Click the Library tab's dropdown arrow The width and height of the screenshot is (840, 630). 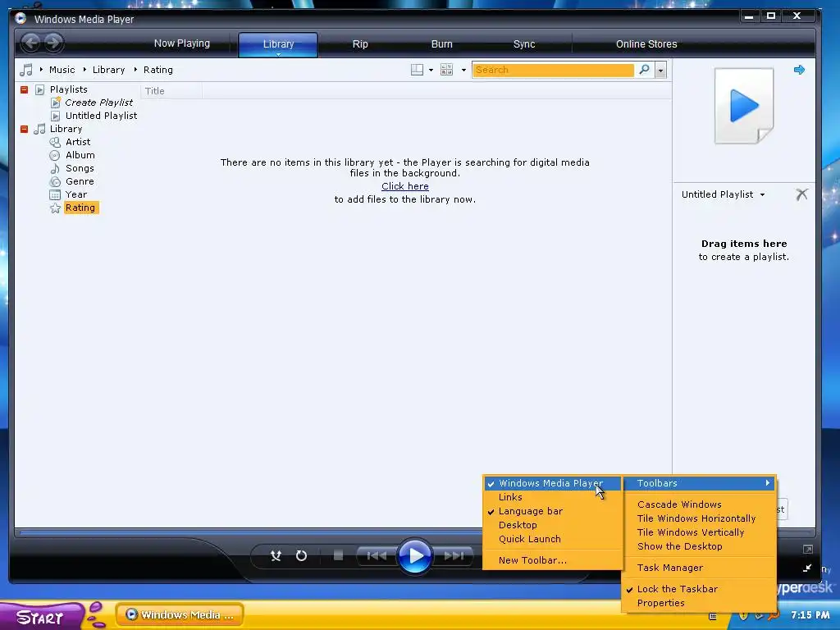(x=278, y=54)
